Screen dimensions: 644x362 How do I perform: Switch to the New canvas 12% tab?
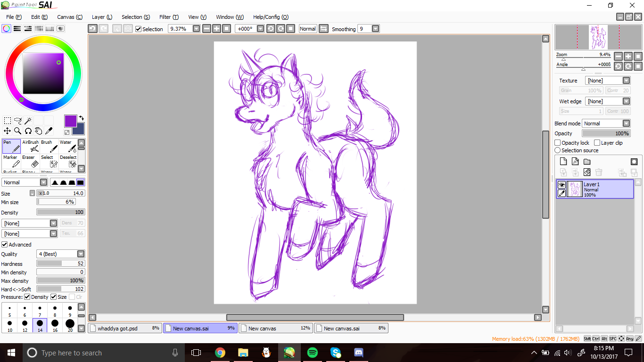tap(276, 328)
